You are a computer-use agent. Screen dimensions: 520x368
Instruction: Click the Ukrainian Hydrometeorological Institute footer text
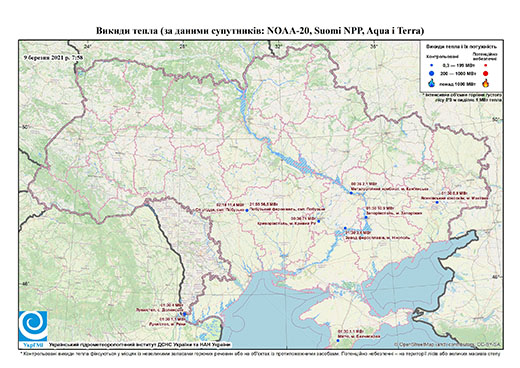pyautogui.click(x=140, y=344)
